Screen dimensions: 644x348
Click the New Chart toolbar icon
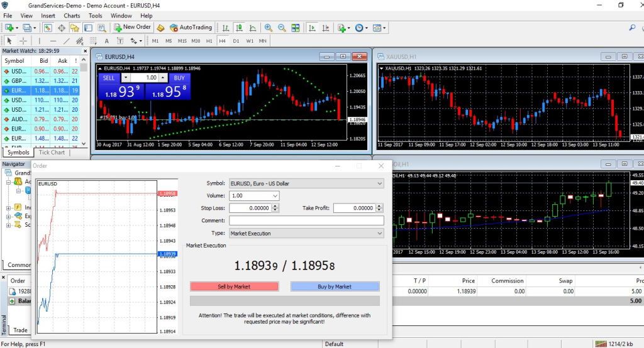pos(9,28)
